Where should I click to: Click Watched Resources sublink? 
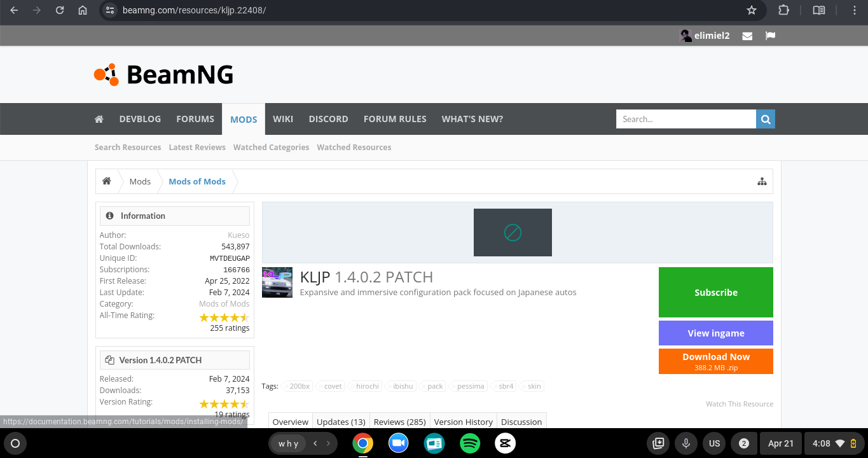coord(354,147)
